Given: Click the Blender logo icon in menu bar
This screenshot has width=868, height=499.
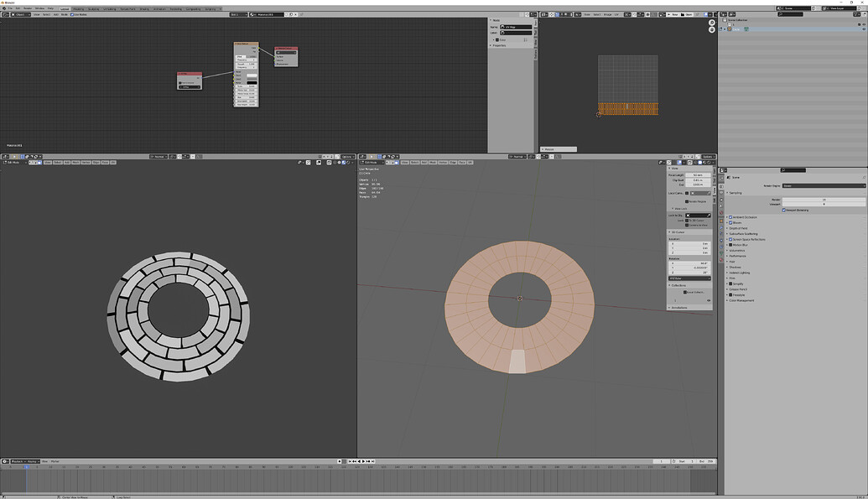Looking at the screenshot, I should tap(4, 8).
